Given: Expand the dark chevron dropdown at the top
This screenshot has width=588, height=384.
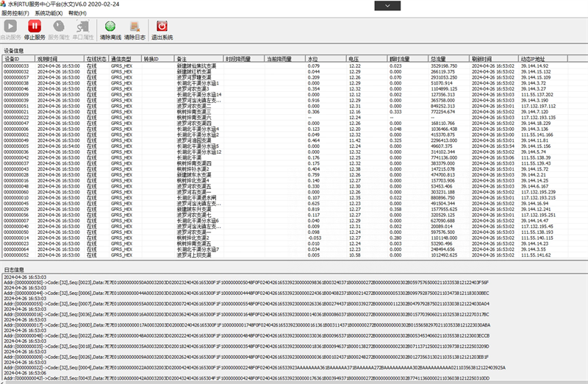Looking at the screenshot, I should point(387,6).
